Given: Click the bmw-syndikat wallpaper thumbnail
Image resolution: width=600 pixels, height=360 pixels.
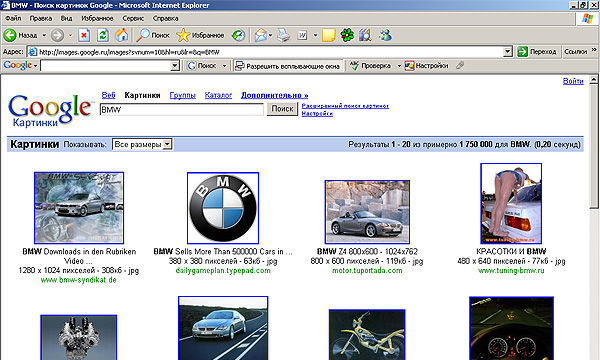Looking at the screenshot, I should point(79,208).
